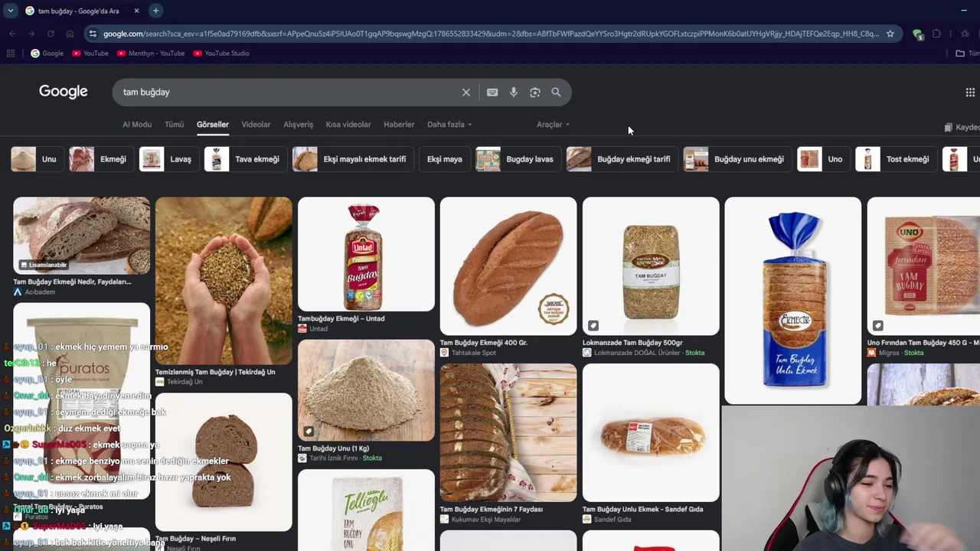Image resolution: width=980 pixels, height=551 pixels.
Task: Open 'Tam Buğday Ekmeği 400 Gr.' title link
Action: point(484,343)
